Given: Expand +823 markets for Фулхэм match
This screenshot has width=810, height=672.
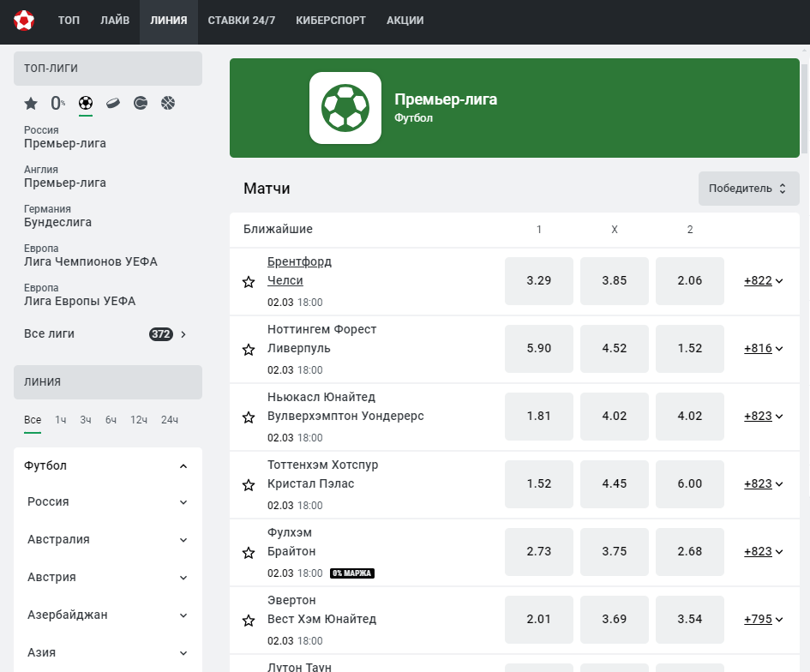Looking at the screenshot, I should pyautogui.click(x=764, y=551).
